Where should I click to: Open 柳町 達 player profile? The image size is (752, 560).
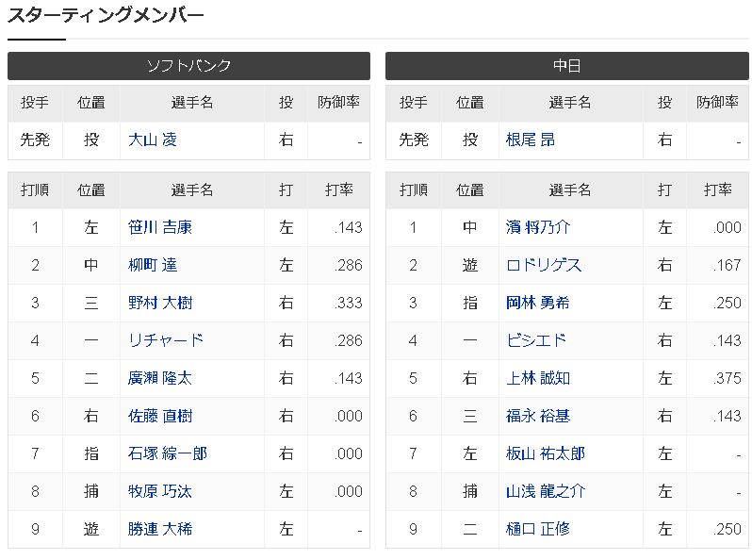153,265
